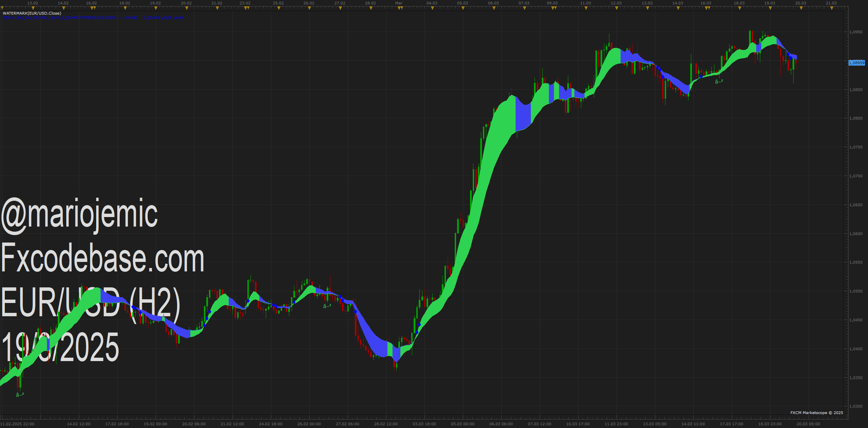Viewport: 868px width, 428px height.
Task: Click the yellow day marker under 26.02
Action: pyautogui.click(x=309, y=8)
